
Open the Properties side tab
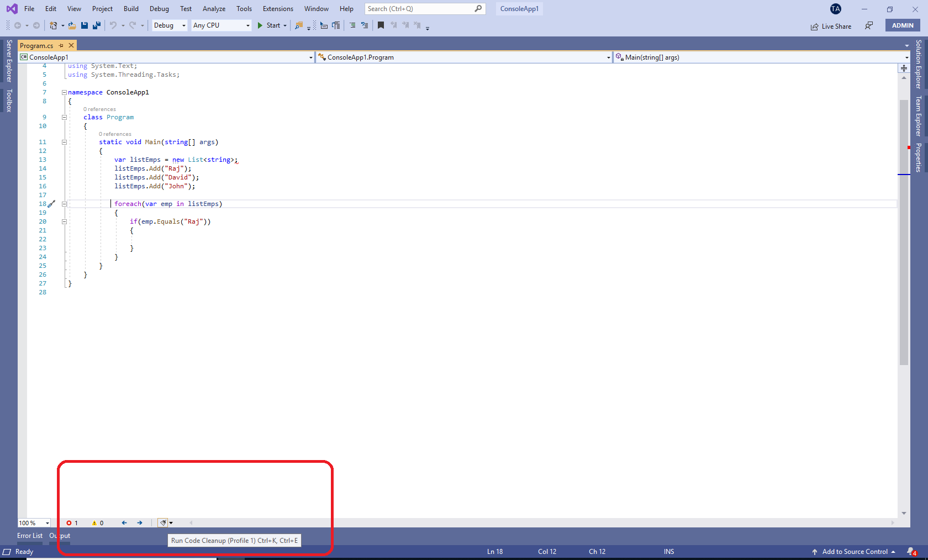point(919,157)
